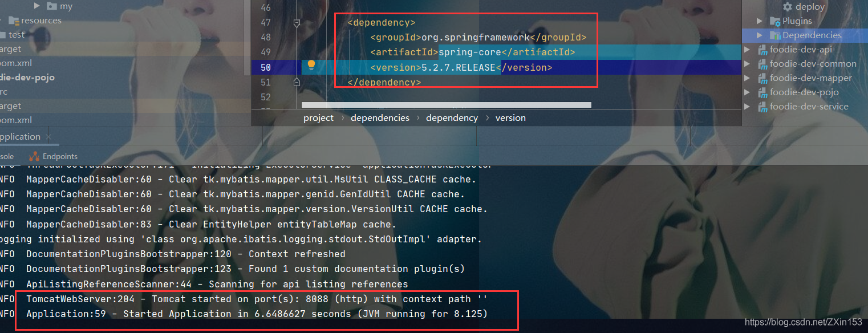Select foodie-dev-common in Maven panel
This screenshot has width=868, height=333.
point(813,64)
